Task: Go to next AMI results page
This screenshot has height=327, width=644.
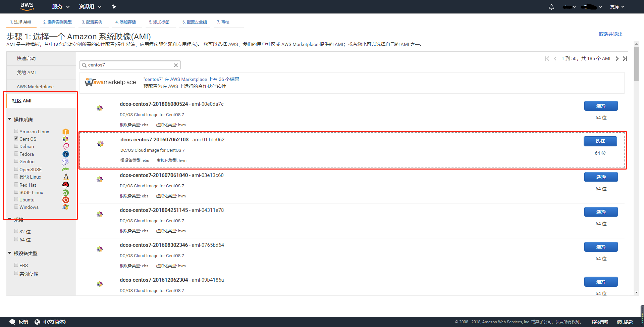Action: coord(617,59)
